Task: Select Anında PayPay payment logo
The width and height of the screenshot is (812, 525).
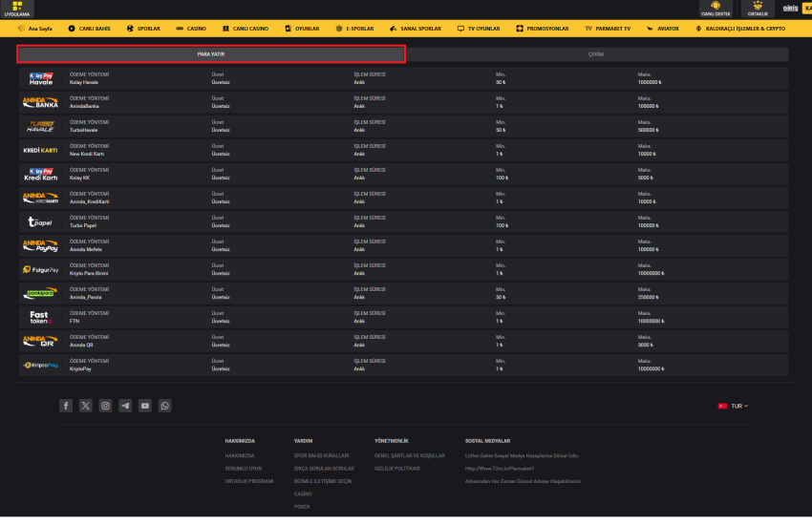Action: tap(40, 245)
